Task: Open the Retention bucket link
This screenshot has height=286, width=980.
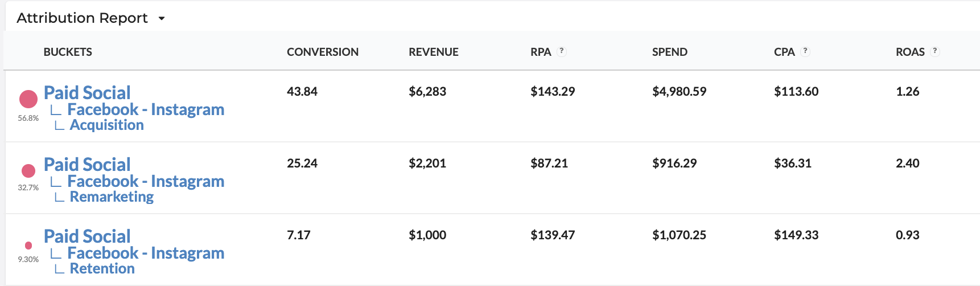Action: coord(102,269)
